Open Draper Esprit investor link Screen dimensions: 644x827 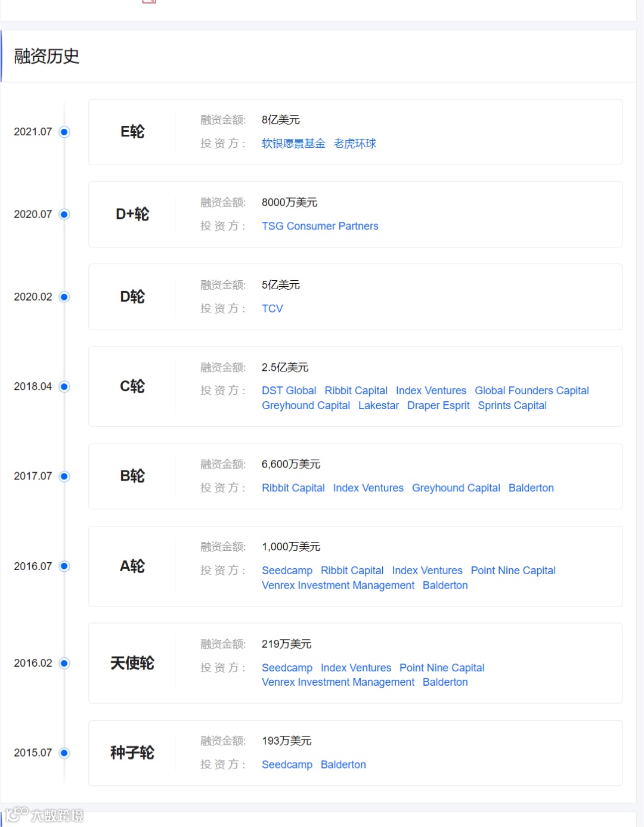pyautogui.click(x=438, y=405)
